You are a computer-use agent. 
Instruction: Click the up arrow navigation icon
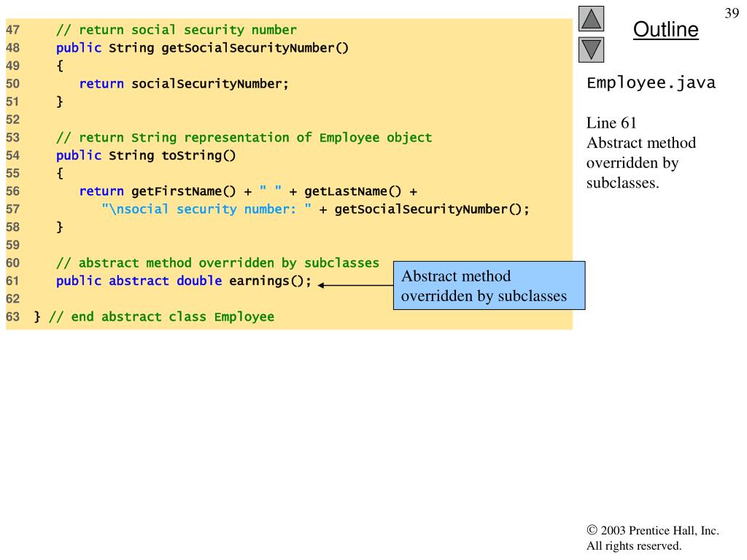[x=591, y=18]
